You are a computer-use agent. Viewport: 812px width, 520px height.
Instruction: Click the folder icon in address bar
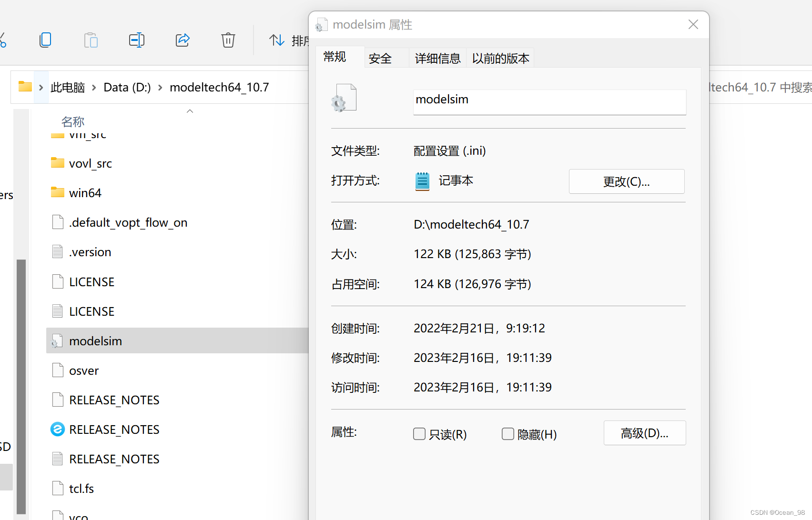coord(25,87)
